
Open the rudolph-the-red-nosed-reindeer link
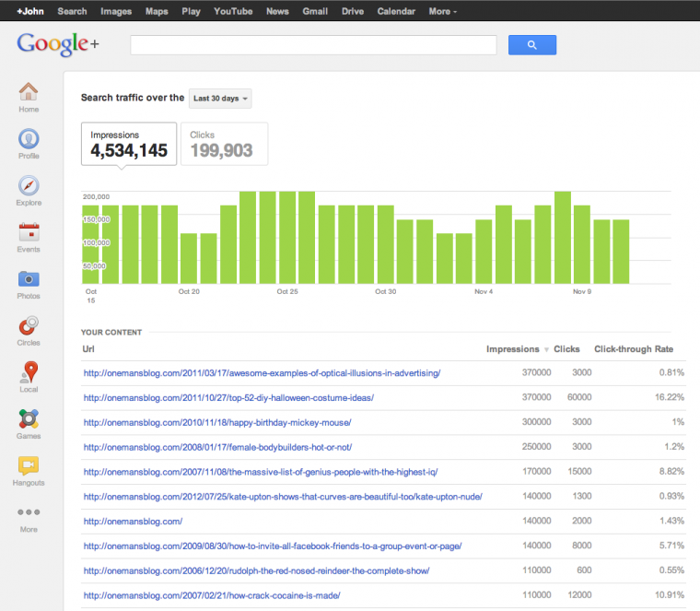[257, 570]
